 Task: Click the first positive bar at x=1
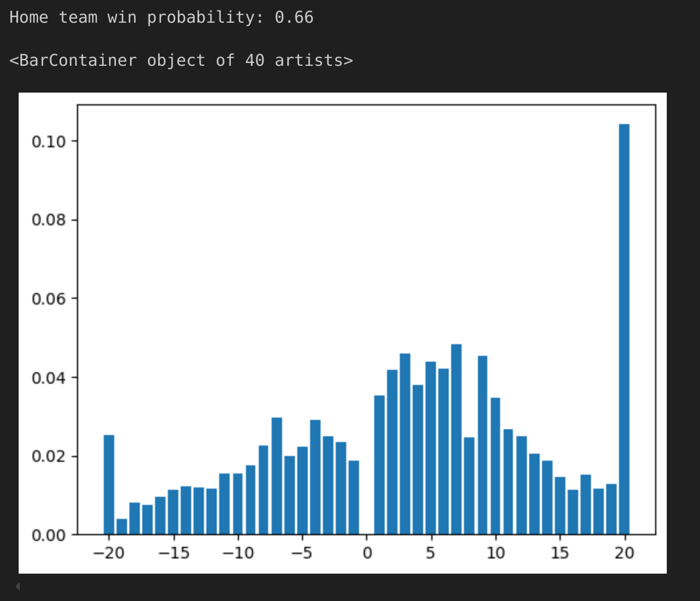click(379, 465)
